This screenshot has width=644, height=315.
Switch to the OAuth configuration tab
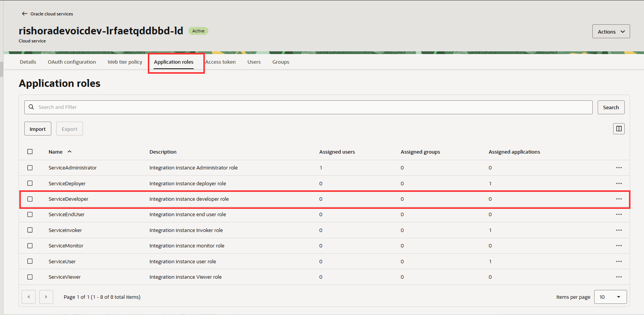pos(72,62)
